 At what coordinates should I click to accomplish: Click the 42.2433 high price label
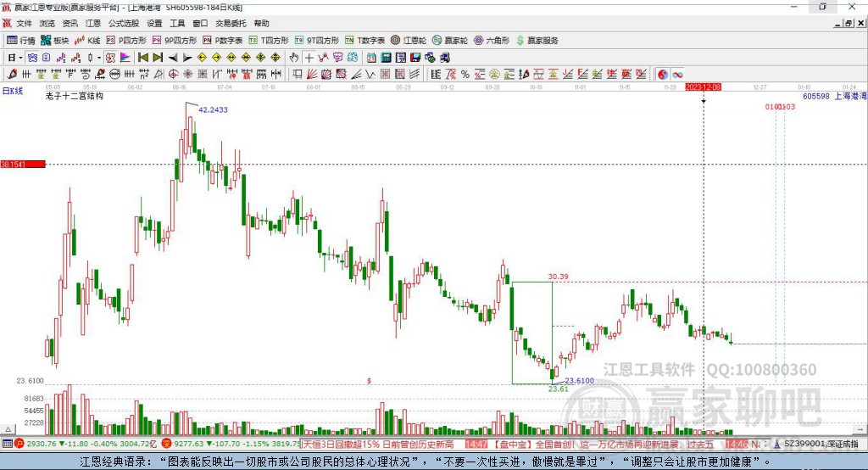213,109
